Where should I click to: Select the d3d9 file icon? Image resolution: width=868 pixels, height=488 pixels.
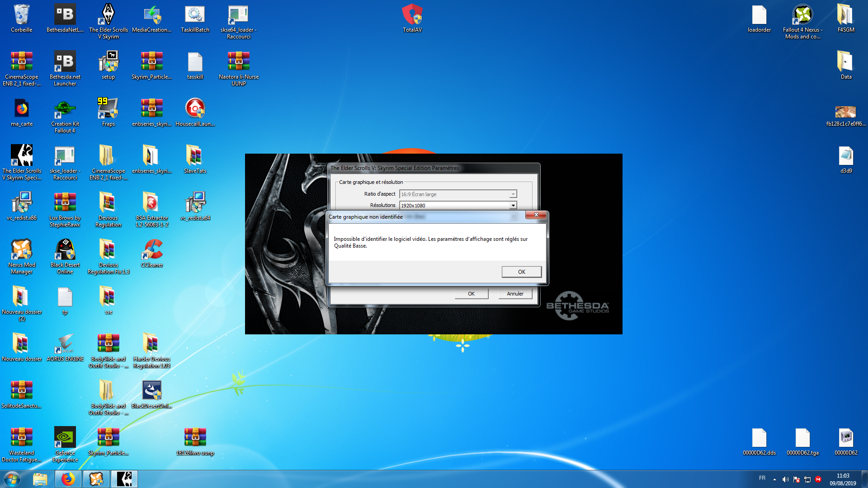pos(846,159)
